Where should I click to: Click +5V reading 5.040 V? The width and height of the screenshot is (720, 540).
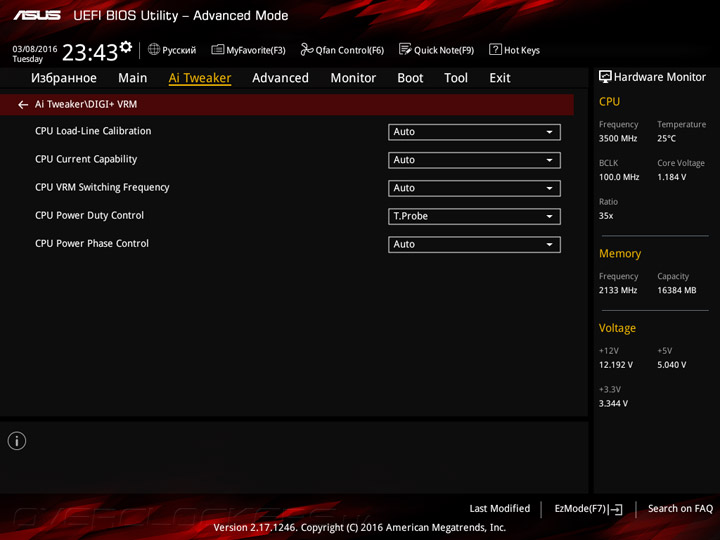click(x=672, y=365)
